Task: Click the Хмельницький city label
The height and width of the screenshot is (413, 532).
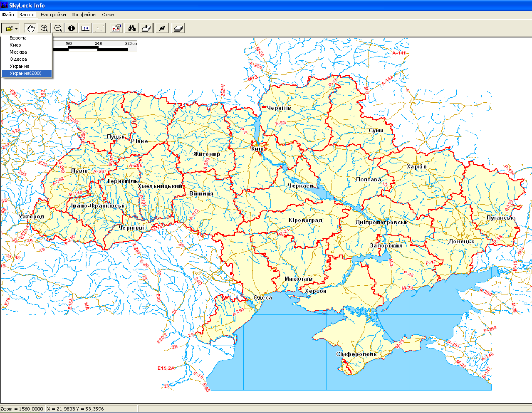Action: pyautogui.click(x=160, y=186)
